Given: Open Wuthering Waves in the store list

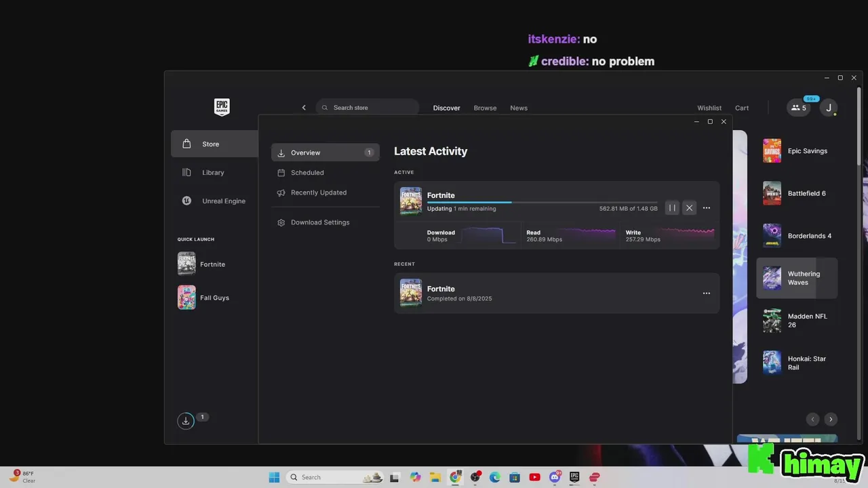Looking at the screenshot, I should click(x=797, y=278).
